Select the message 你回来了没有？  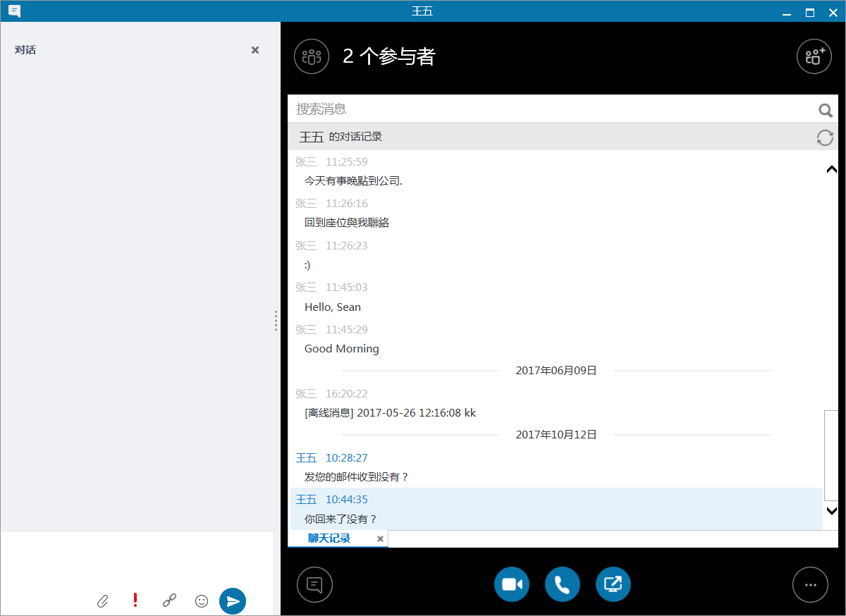coord(341,519)
